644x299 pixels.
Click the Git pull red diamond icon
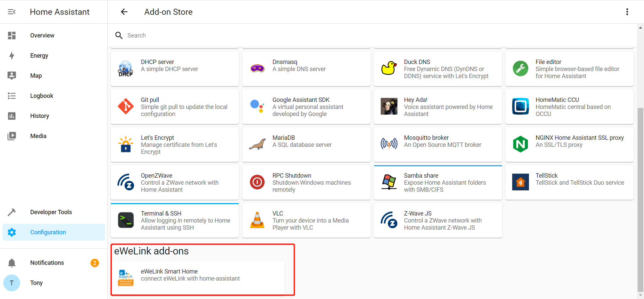(126, 107)
